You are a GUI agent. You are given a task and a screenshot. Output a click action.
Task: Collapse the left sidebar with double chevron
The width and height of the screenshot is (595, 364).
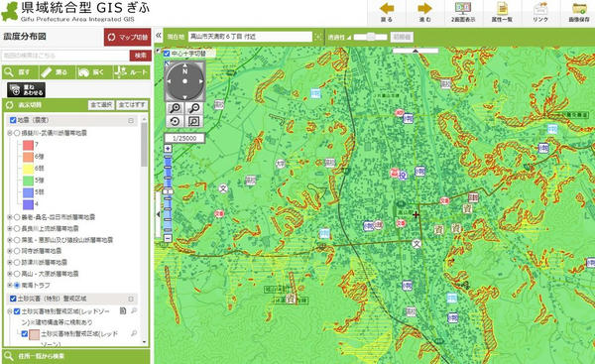(159, 36)
